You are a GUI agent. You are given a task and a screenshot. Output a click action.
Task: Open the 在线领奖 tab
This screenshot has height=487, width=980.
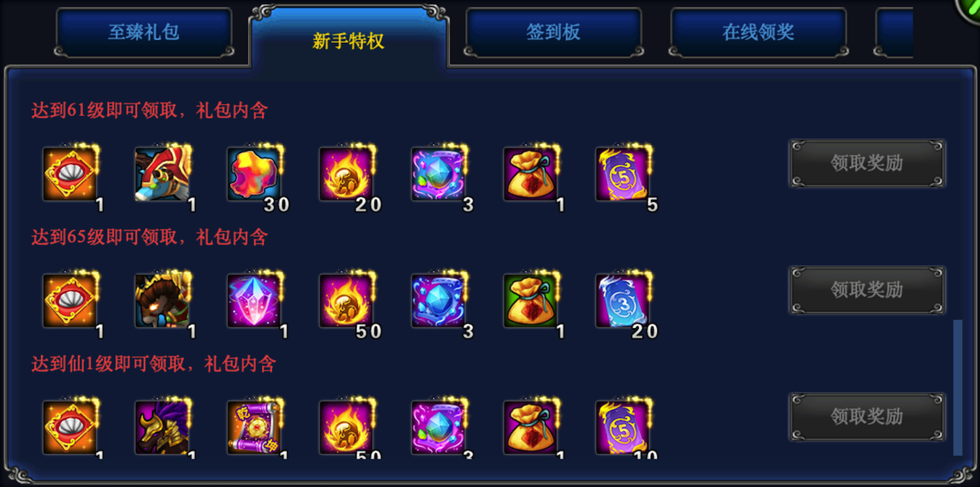click(x=758, y=33)
